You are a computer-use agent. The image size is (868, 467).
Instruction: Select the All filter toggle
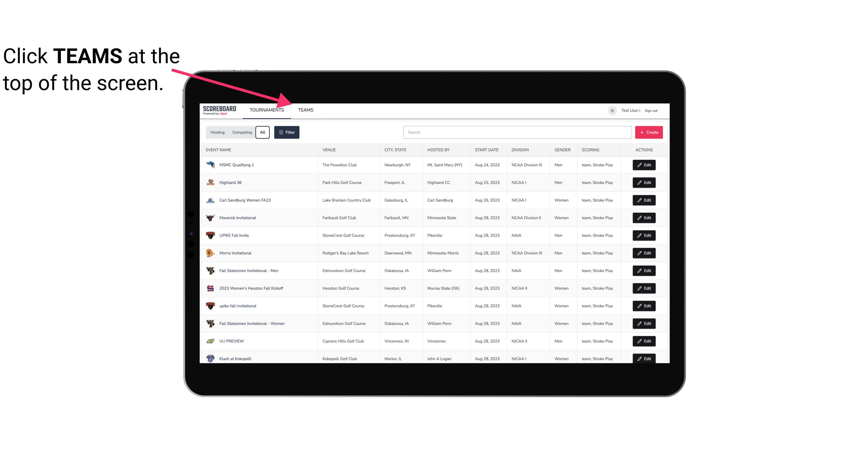pos(263,132)
